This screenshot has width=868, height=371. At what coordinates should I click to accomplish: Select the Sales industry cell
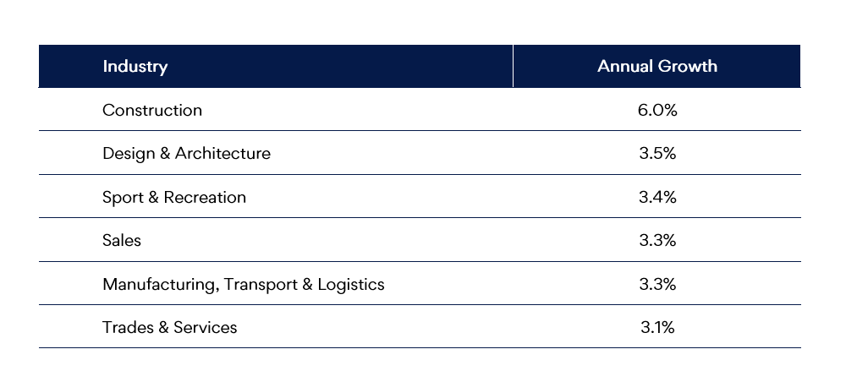[x=122, y=241]
